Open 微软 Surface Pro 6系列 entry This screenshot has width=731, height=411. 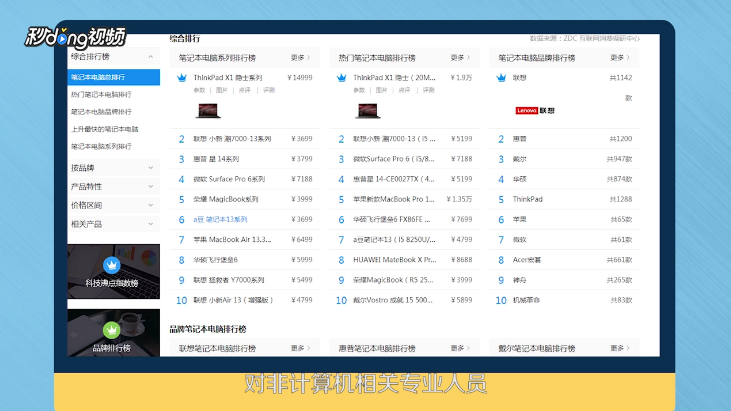point(229,179)
